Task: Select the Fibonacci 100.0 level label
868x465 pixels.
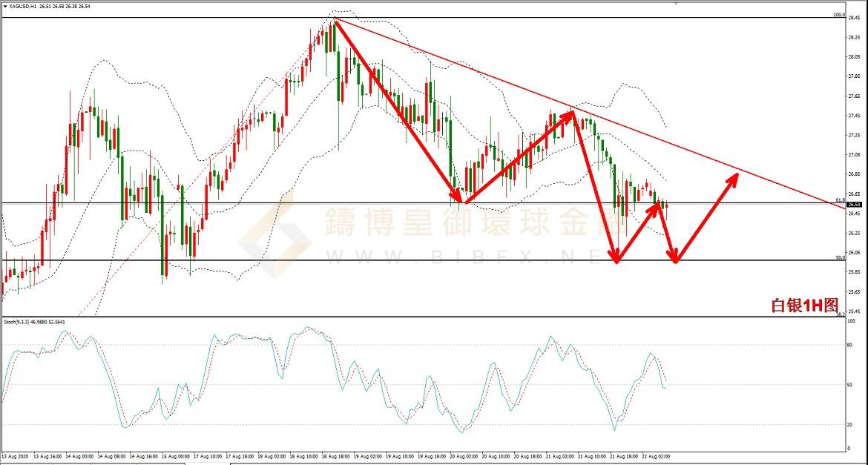Action: pyautogui.click(x=838, y=15)
